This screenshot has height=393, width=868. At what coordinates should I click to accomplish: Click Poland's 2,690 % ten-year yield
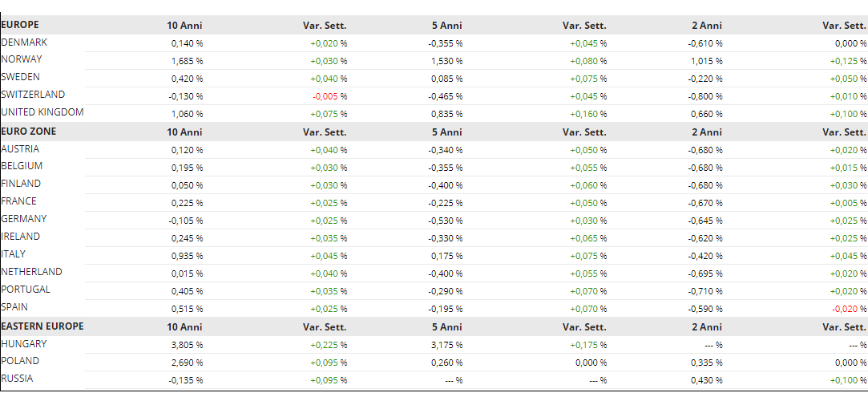pos(187,363)
